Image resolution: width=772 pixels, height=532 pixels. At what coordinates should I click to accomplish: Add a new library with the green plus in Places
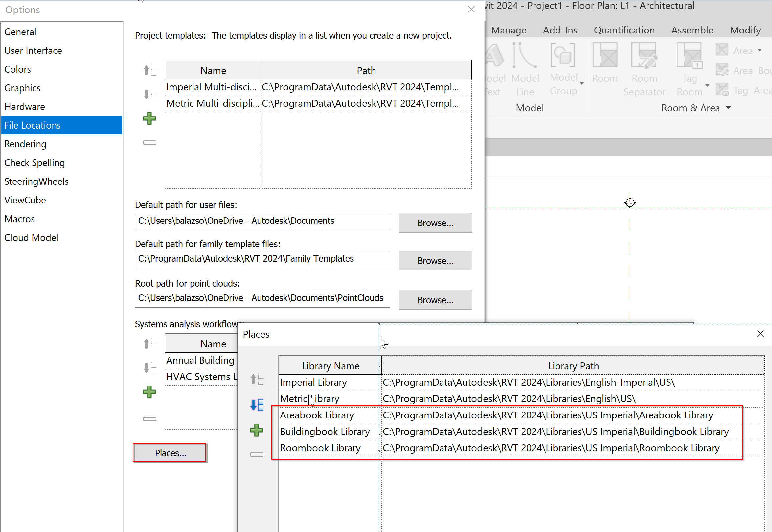pyautogui.click(x=257, y=430)
